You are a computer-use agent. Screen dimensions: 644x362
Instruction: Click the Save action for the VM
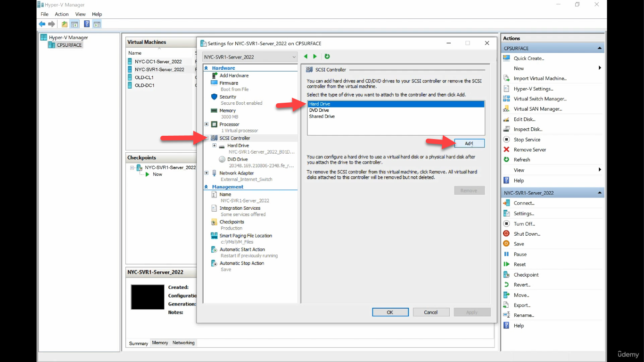point(519,244)
